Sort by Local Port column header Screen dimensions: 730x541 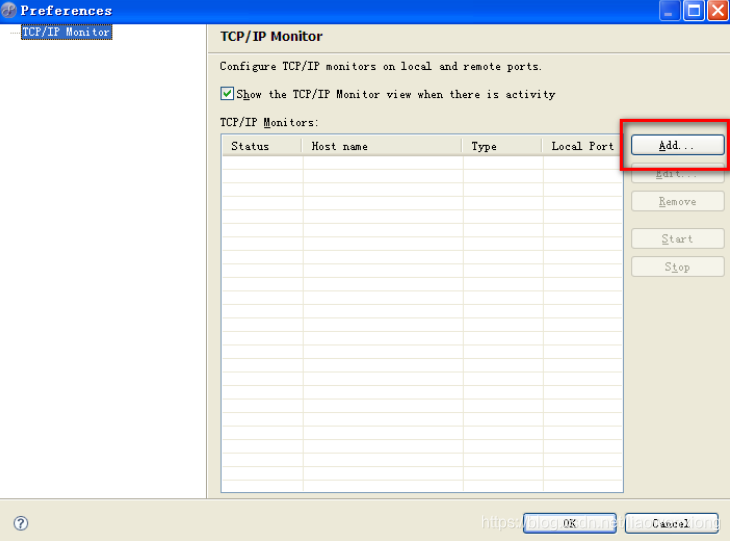coord(582,146)
